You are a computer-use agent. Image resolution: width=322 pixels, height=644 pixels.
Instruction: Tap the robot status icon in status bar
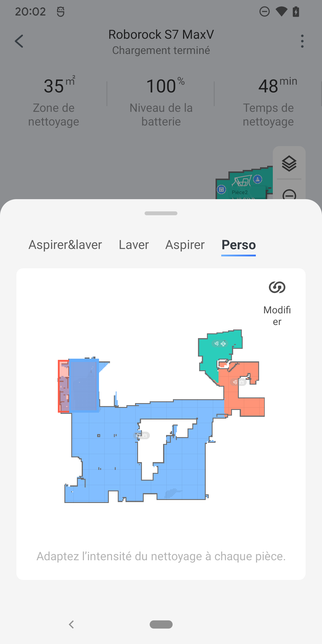[61, 12]
